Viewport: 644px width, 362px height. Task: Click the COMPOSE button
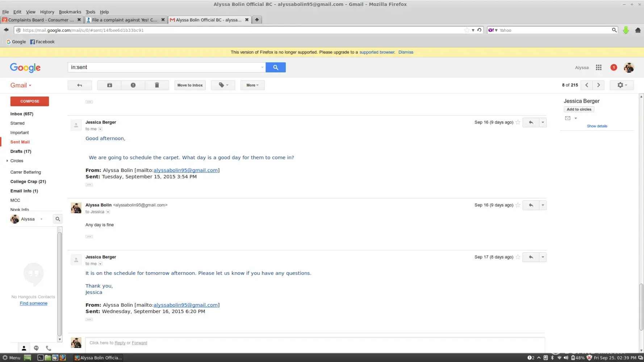click(30, 101)
